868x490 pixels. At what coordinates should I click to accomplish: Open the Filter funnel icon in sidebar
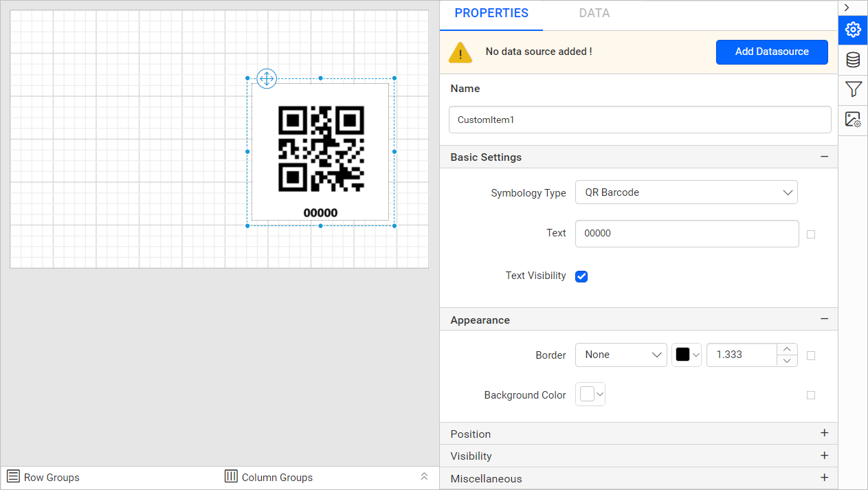point(853,89)
